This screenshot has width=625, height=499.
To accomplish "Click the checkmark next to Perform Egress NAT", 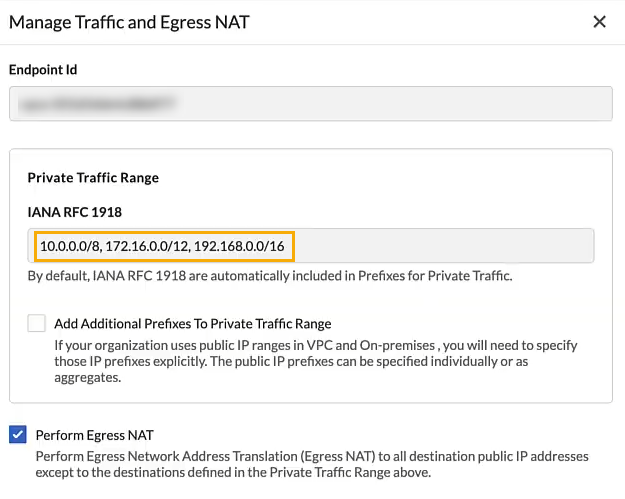I will (x=17, y=434).
